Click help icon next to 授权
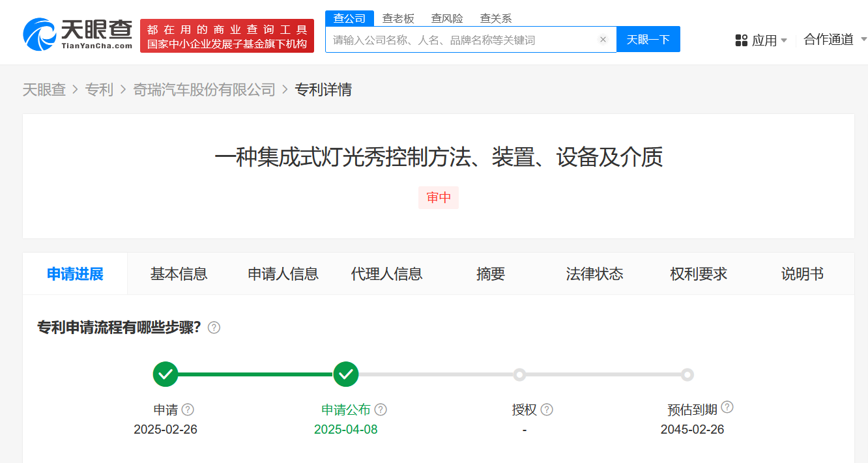Image resolution: width=868 pixels, height=463 pixels. [547, 410]
